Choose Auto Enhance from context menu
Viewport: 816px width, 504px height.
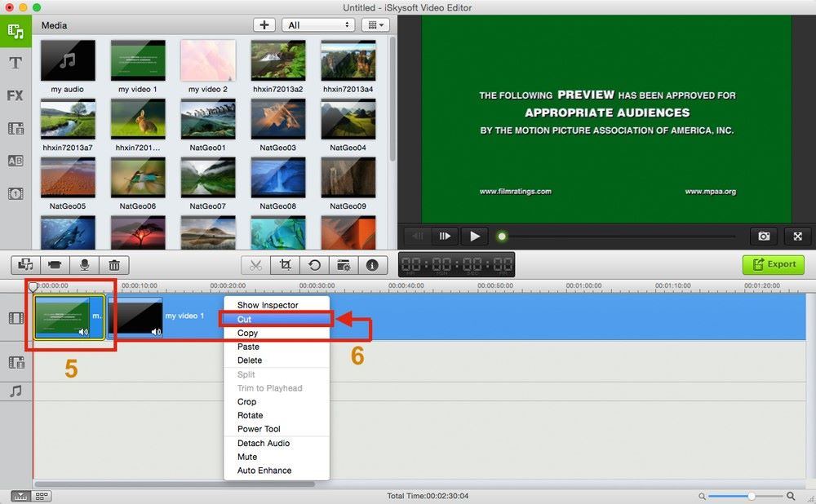(277, 471)
